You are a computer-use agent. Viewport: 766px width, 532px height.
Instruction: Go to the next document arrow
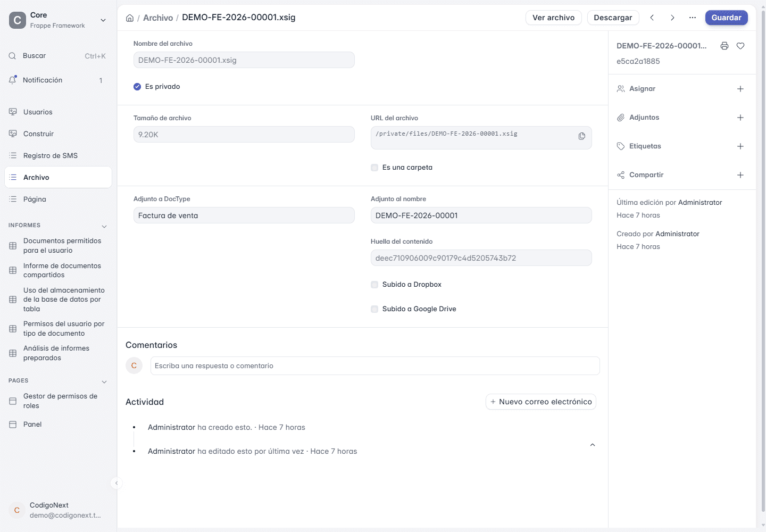point(672,18)
